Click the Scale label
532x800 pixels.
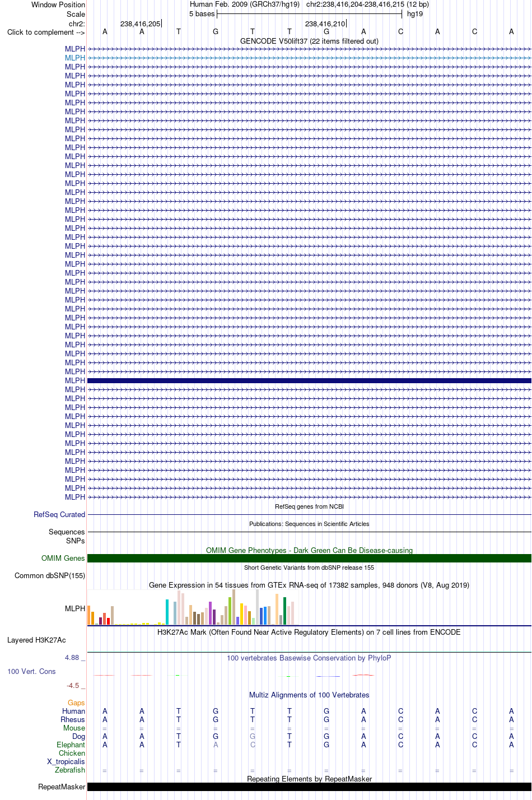(x=76, y=14)
